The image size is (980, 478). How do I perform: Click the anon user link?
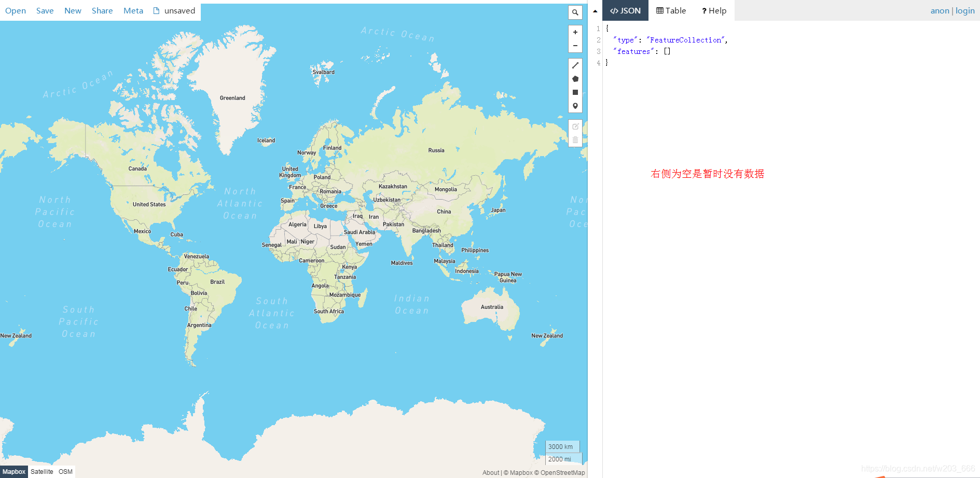pos(940,11)
